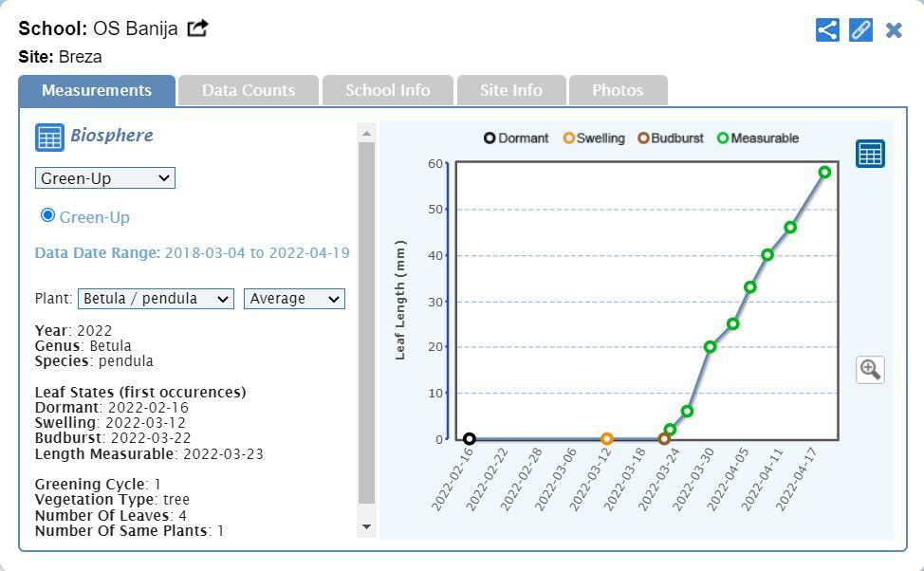Open the Biosphere data table icon
This screenshot has height=571, width=924.
point(49,137)
